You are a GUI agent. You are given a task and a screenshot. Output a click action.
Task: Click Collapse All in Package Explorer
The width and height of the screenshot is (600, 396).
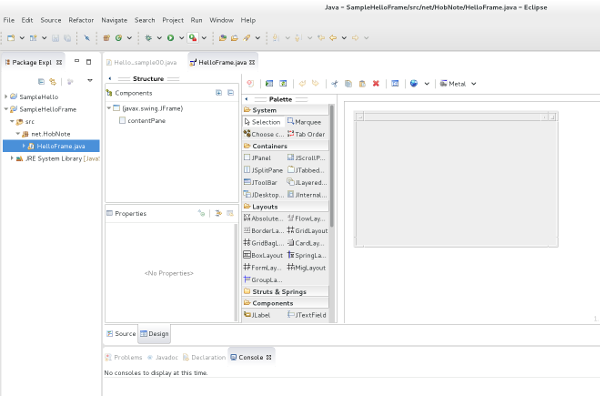[x=41, y=81]
